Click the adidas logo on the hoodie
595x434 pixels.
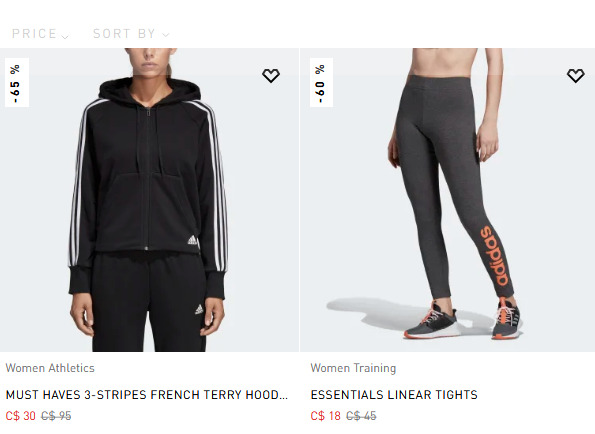coord(193,240)
